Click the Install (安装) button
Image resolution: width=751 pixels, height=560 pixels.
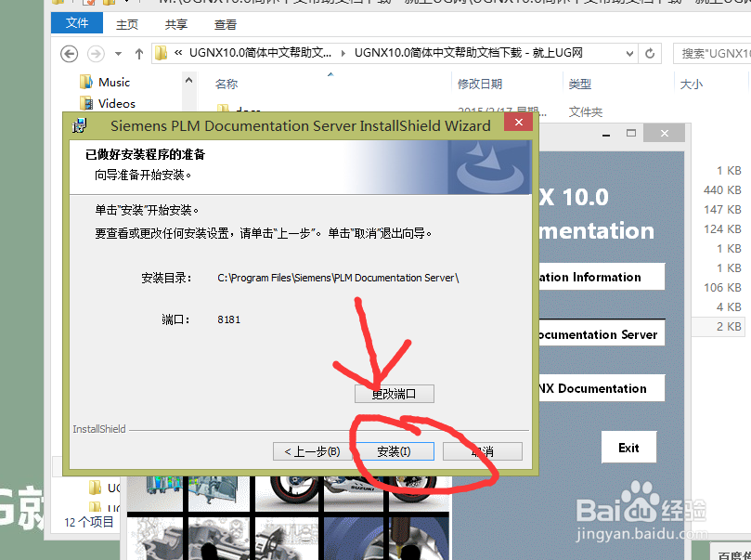[x=394, y=451]
